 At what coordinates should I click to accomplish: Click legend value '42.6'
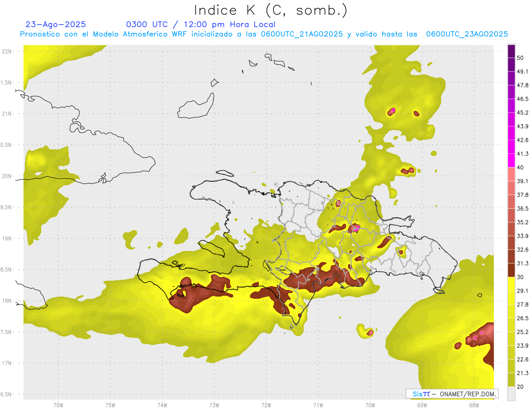pos(522,140)
